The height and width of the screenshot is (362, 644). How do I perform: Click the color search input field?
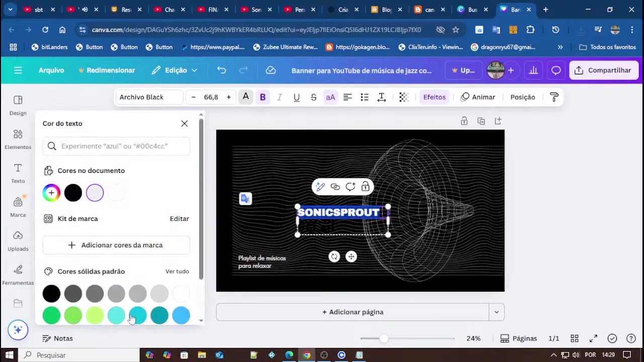tap(116, 146)
